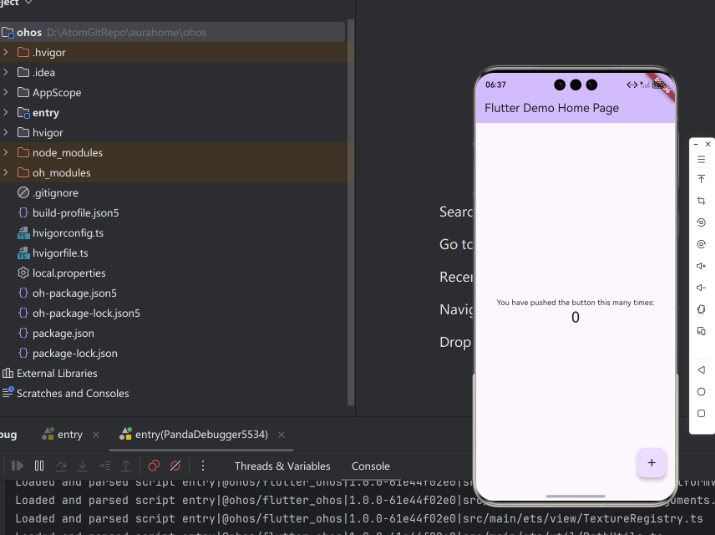Image resolution: width=715 pixels, height=535 pixels.
Task: Open hvigorconfig.ts file
Action: [68, 233]
